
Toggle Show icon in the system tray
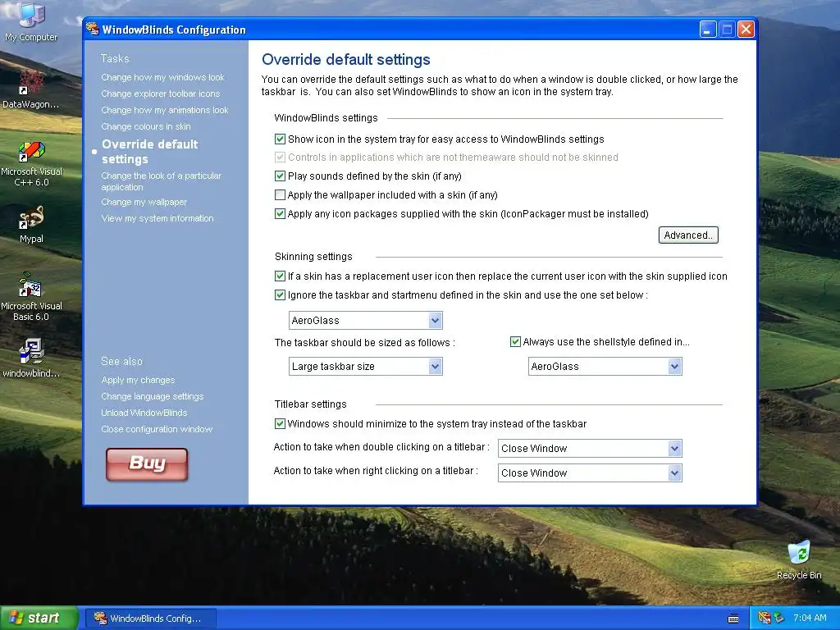(x=280, y=139)
